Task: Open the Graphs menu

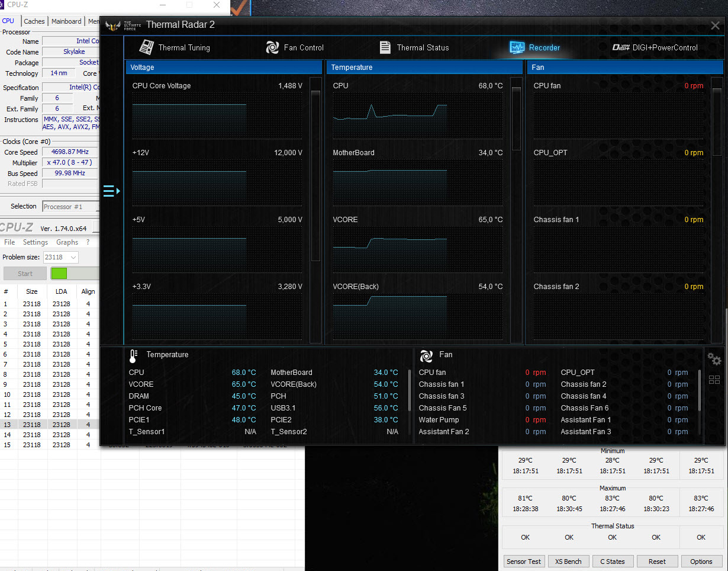Action: pos(67,242)
